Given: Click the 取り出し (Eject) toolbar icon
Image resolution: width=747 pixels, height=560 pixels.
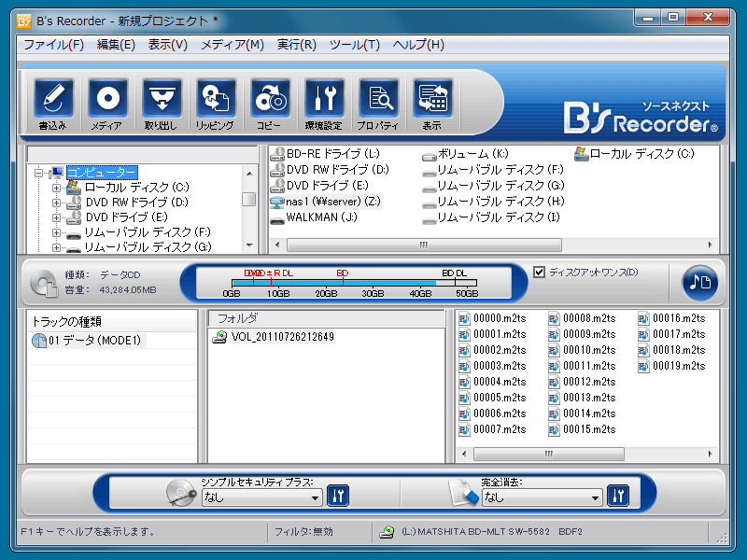Looking at the screenshot, I should tap(162, 98).
